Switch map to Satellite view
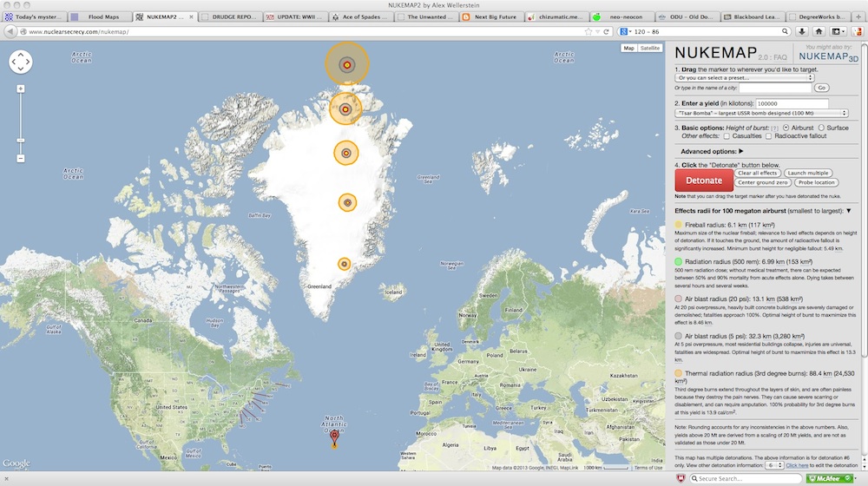The width and height of the screenshot is (868, 486). coord(650,48)
